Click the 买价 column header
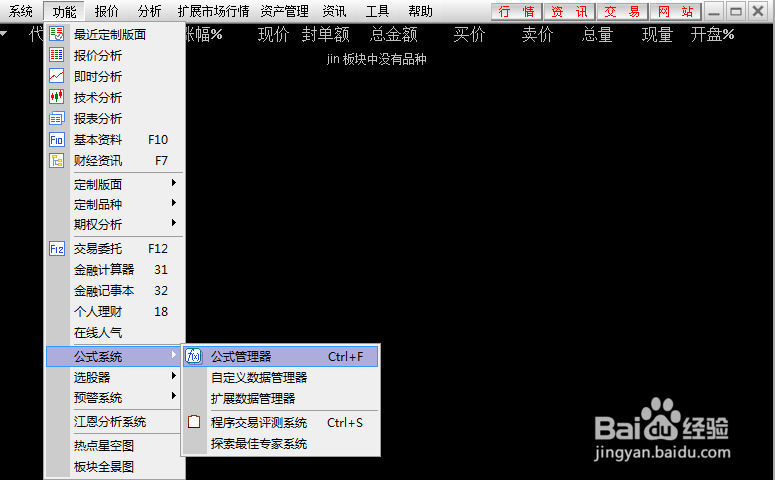 coord(470,35)
